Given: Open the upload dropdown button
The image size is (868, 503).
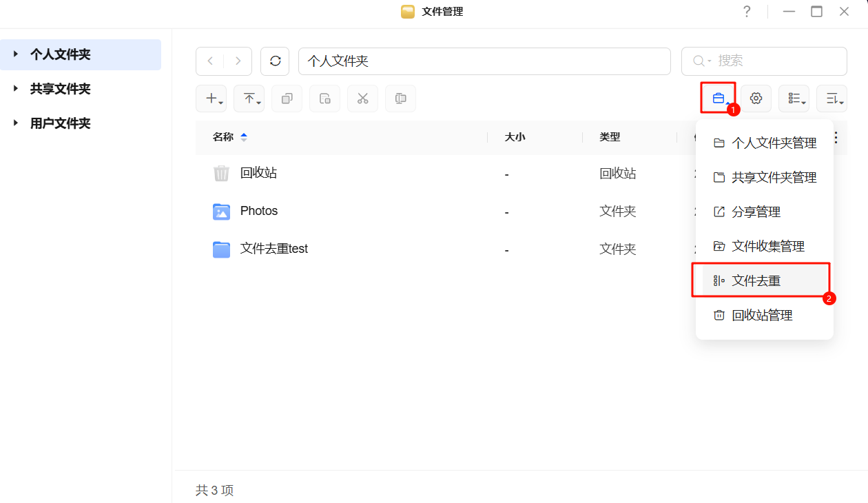Looking at the screenshot, I should [249, 99].
